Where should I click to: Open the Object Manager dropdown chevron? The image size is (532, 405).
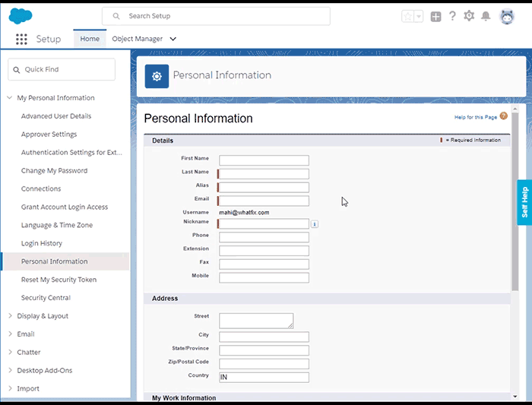point(173,39)
